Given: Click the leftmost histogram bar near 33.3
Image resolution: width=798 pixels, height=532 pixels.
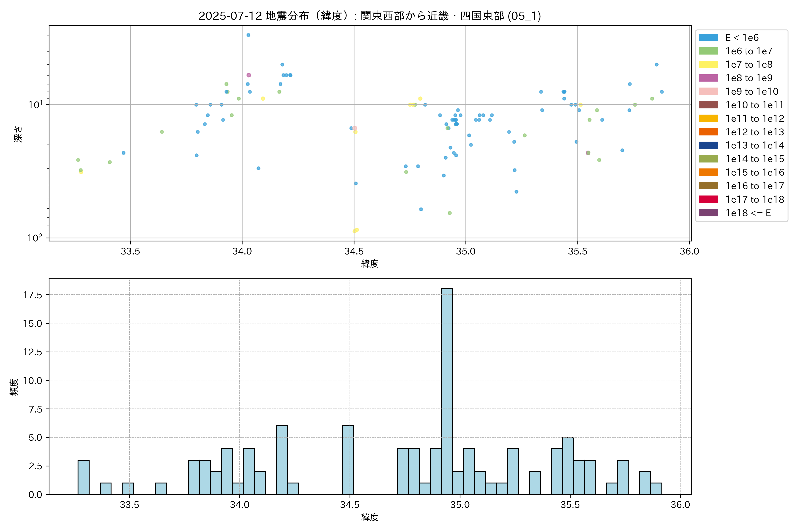Looking at the screenshot, I should tap(84, 477).
